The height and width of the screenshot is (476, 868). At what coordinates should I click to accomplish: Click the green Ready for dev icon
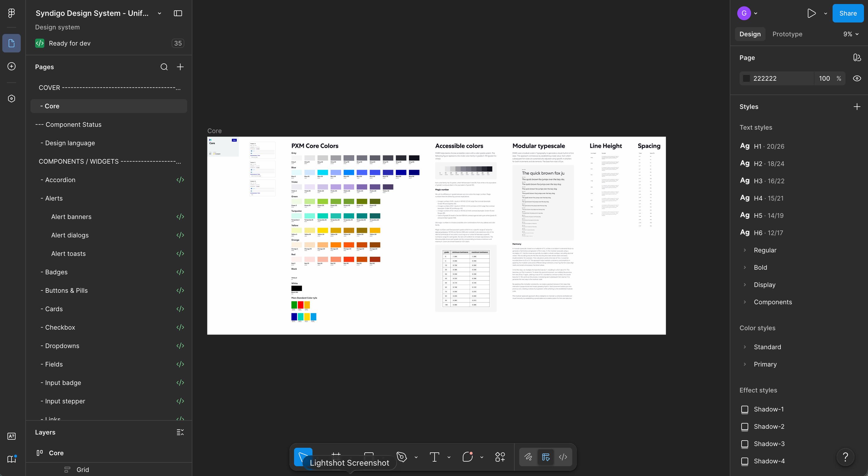coord(40,43)
